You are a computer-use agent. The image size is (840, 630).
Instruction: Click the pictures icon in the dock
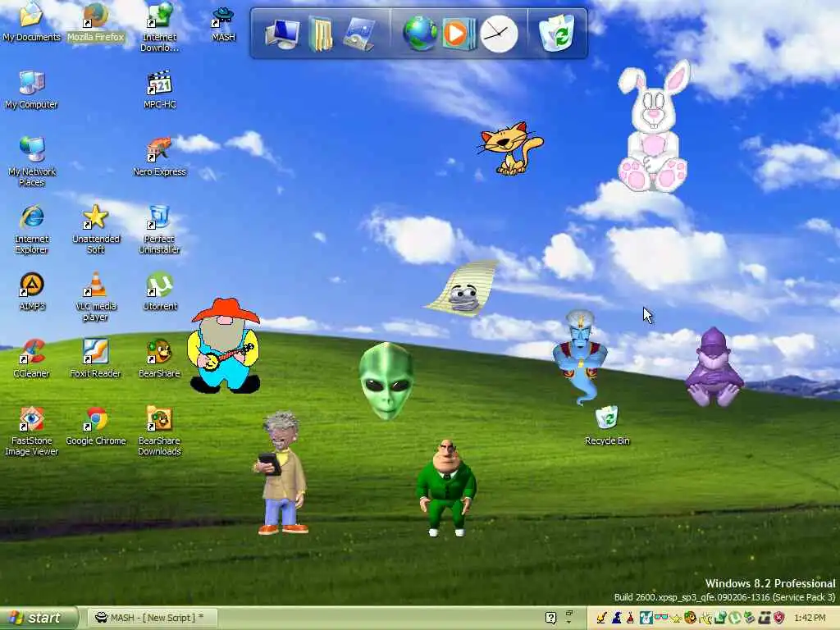click(359, 34)
